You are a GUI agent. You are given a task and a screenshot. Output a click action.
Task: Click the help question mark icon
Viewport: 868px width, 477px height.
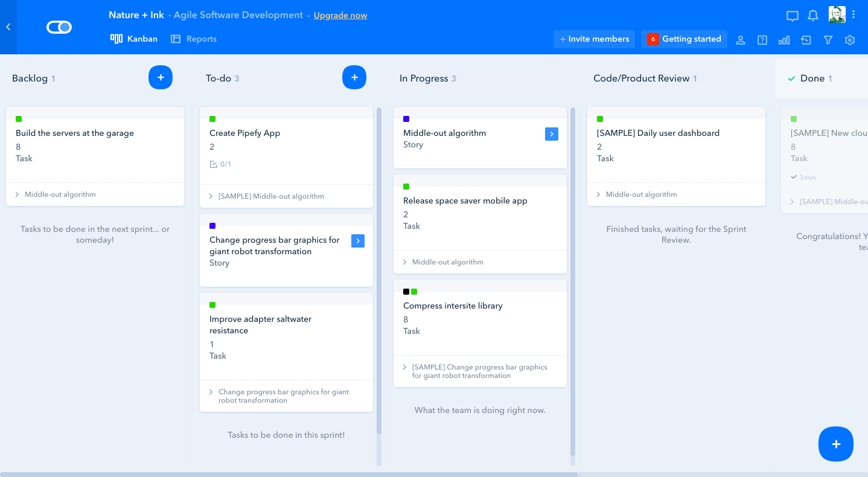[762, 40]
